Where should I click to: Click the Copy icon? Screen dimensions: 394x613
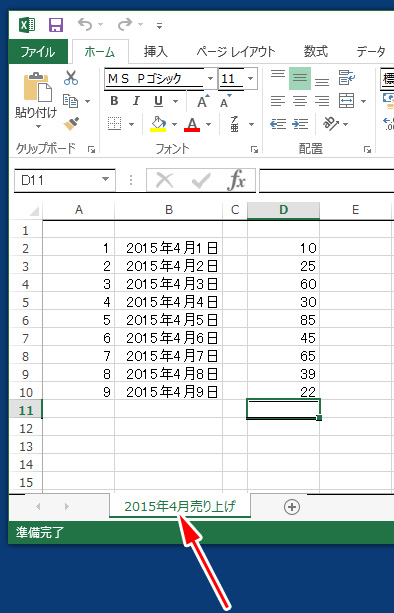pyautogui.click(x=71, y=100)
